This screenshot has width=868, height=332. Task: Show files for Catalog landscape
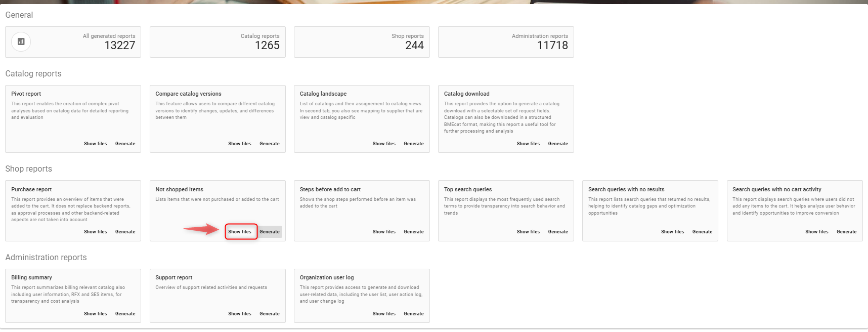coord(384,144)
